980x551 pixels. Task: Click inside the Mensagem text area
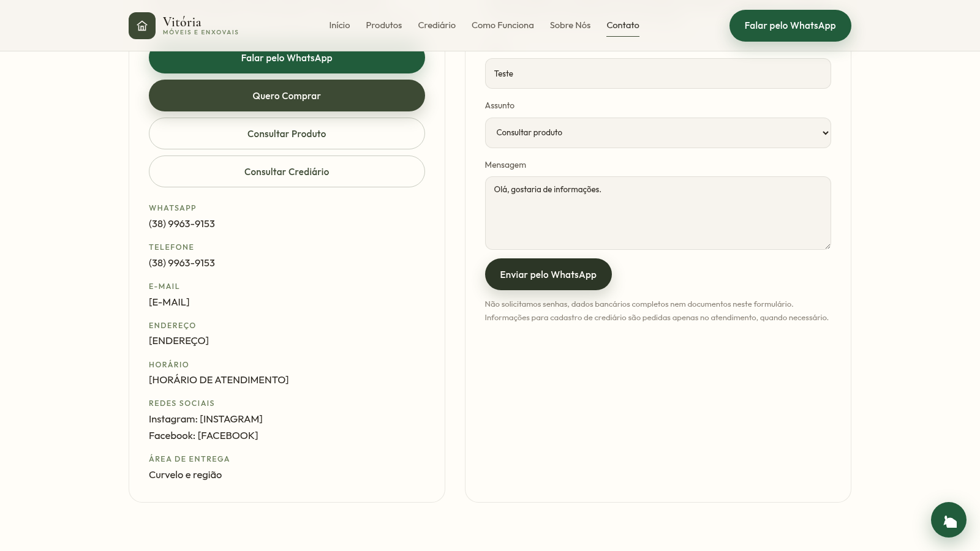658,213
